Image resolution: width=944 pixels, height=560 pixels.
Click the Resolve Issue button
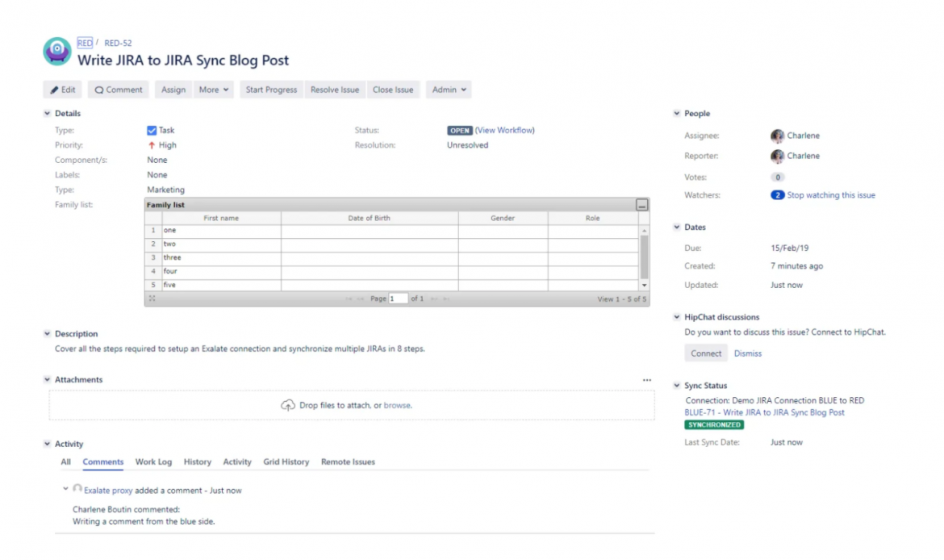pos(335,90)
